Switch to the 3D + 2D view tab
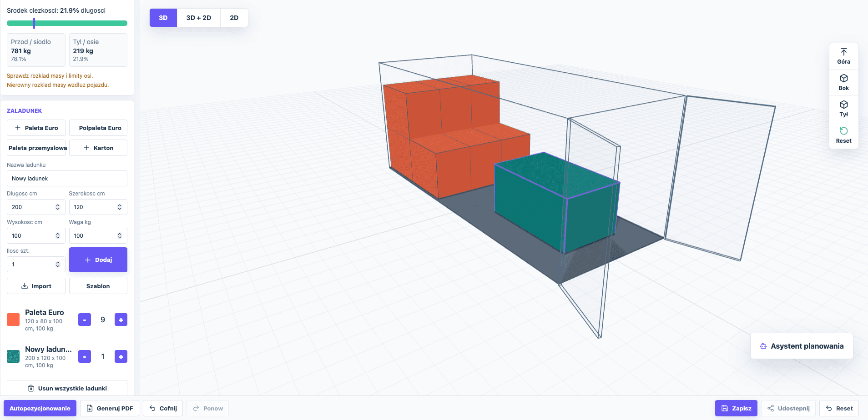 tap(199, 18)
